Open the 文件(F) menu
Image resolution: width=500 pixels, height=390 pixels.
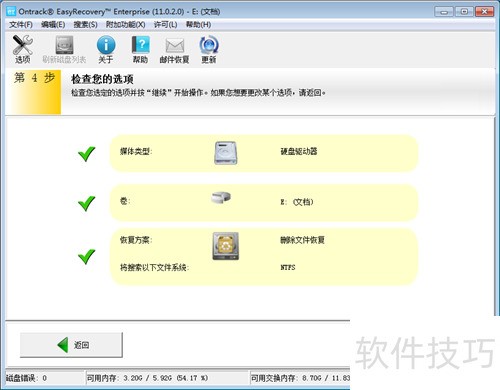(x=21, y=25)
